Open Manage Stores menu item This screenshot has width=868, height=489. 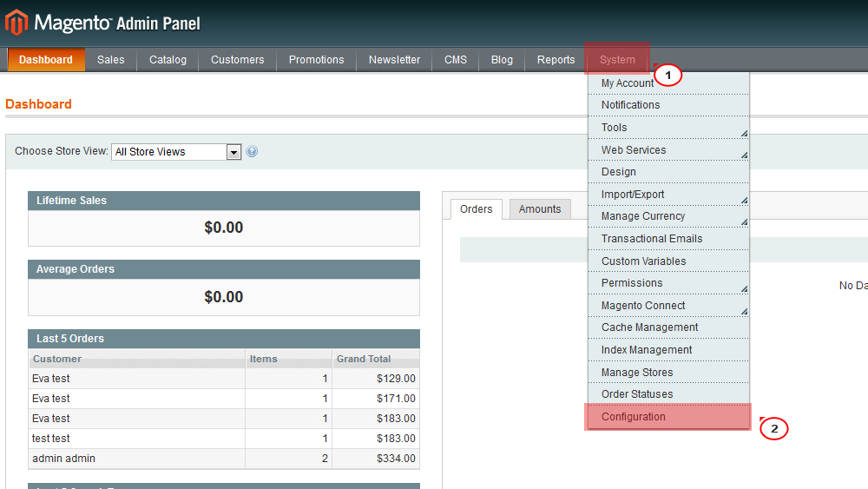click(x=668, y=372)
